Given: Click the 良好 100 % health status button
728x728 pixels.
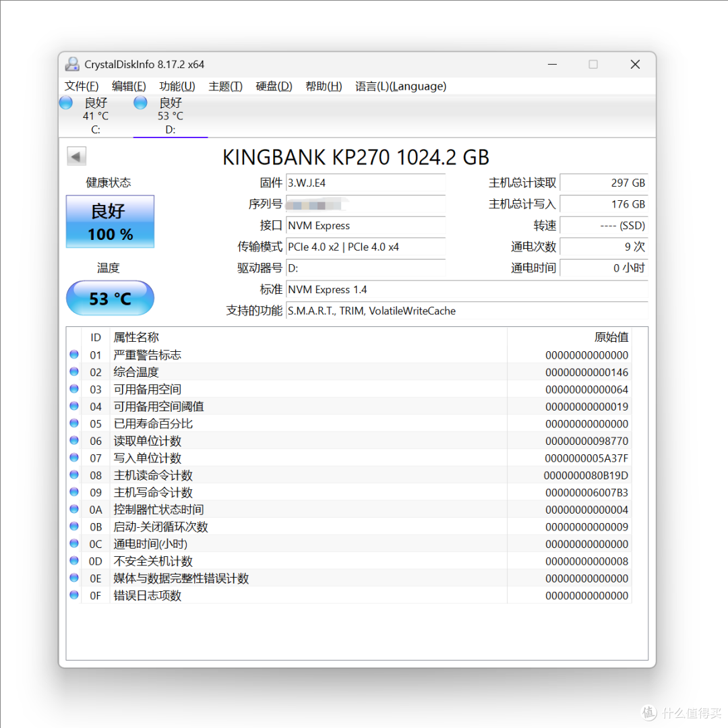Looking at the screenshot, I should pyautogui.click(x=110, y=222).
